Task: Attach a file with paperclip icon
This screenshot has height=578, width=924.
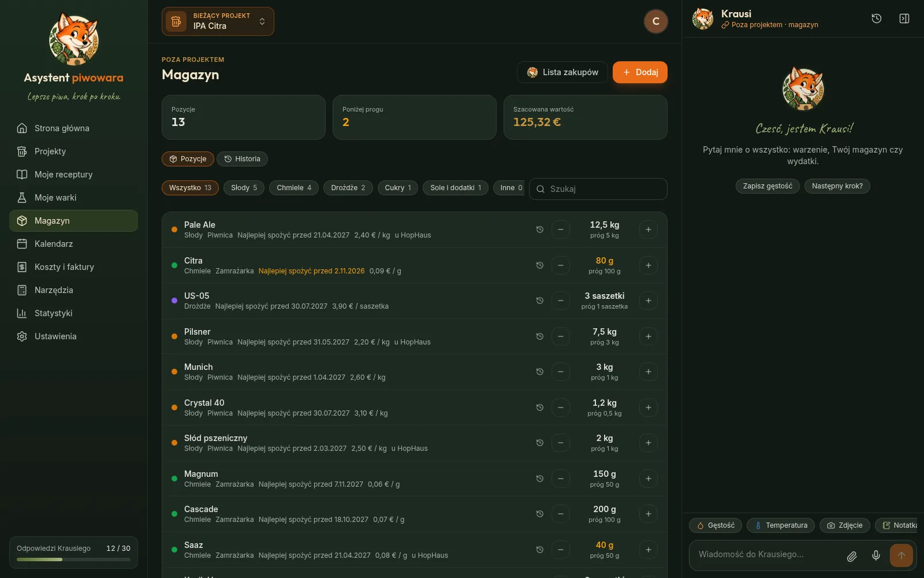Action: pyautogui.click(x=852, y=555)
